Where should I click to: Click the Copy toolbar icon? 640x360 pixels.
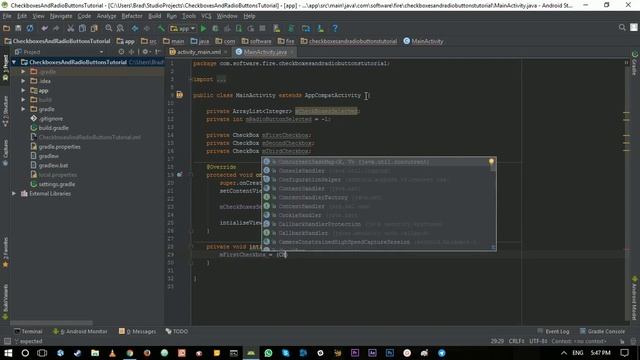(x=82, y=29)
